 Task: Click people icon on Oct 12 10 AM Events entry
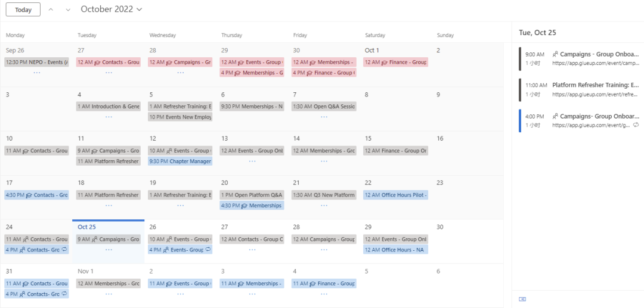(x=169, y=151)
